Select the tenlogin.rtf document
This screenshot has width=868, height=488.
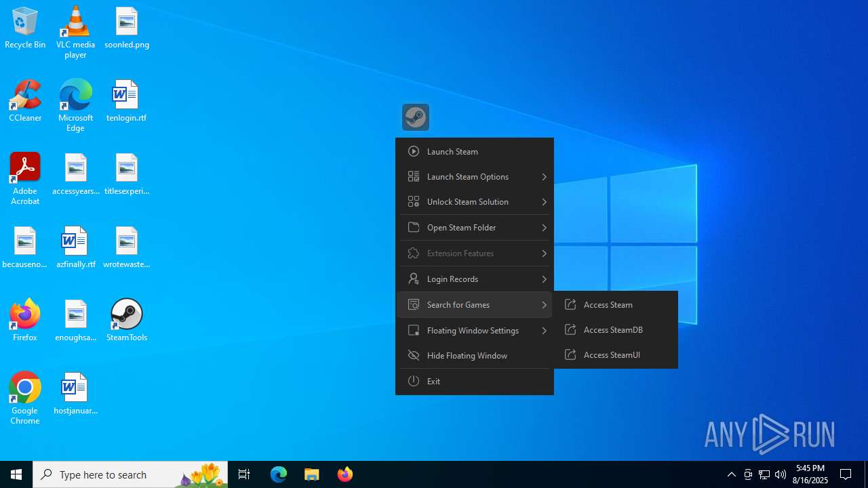pyautogui.click(x=127, y=101)
